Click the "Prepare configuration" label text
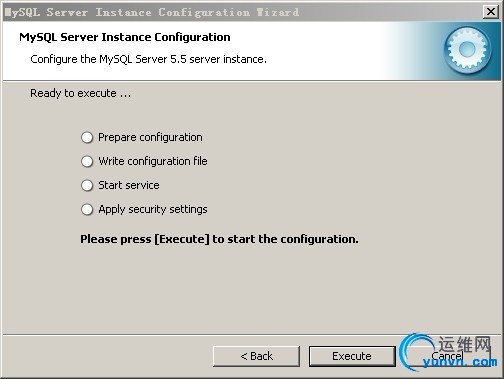 tap(150, 137)
